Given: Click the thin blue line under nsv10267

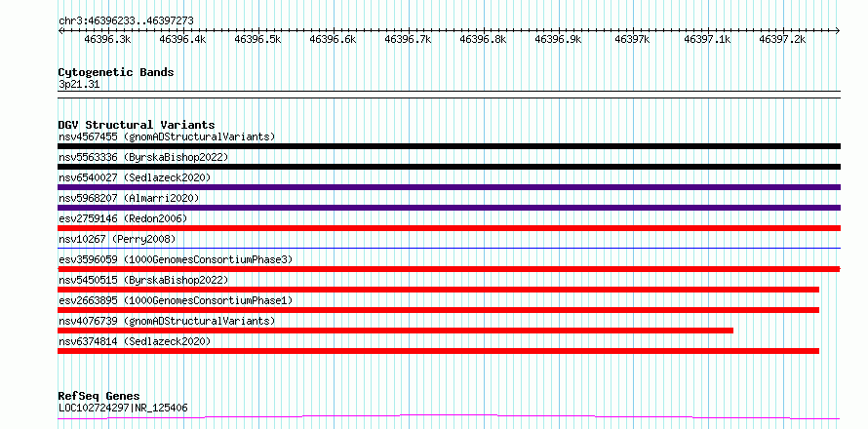Looking at the screenshot, I should pos(449,248).
